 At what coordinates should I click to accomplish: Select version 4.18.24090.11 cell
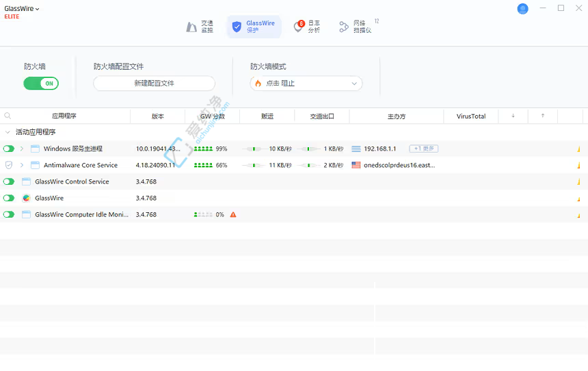coord(155,165)
